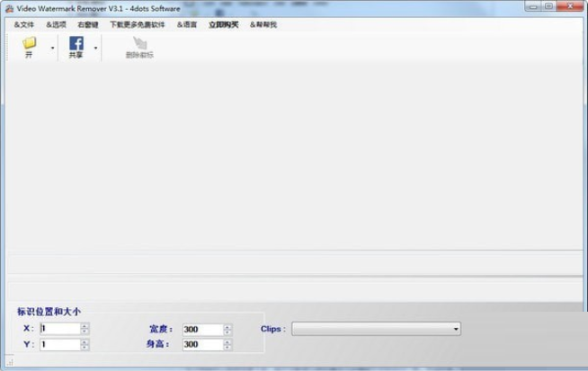
Task: Open the 帮帮我 help menu
Action: tap(263, 24)
